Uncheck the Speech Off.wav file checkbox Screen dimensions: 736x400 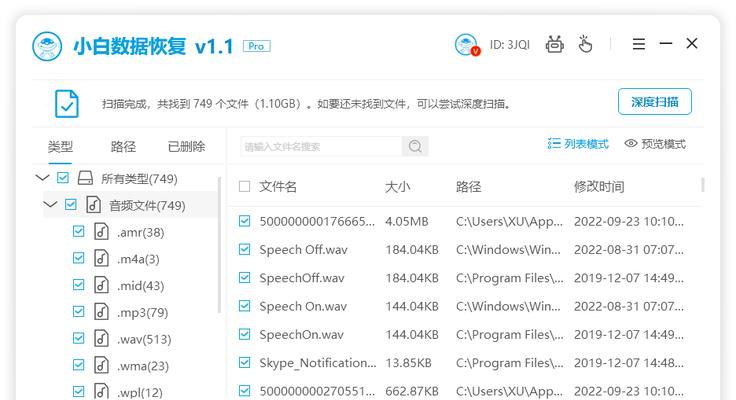pyautogui.click(x=245, y=249)
